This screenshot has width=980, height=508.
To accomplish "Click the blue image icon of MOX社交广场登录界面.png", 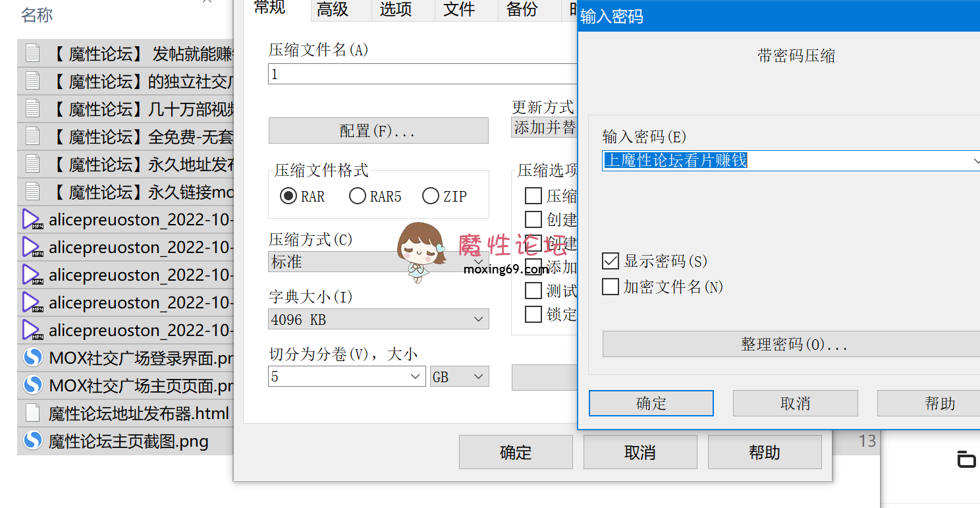I will pyautogui.click(x=33, y=358).
